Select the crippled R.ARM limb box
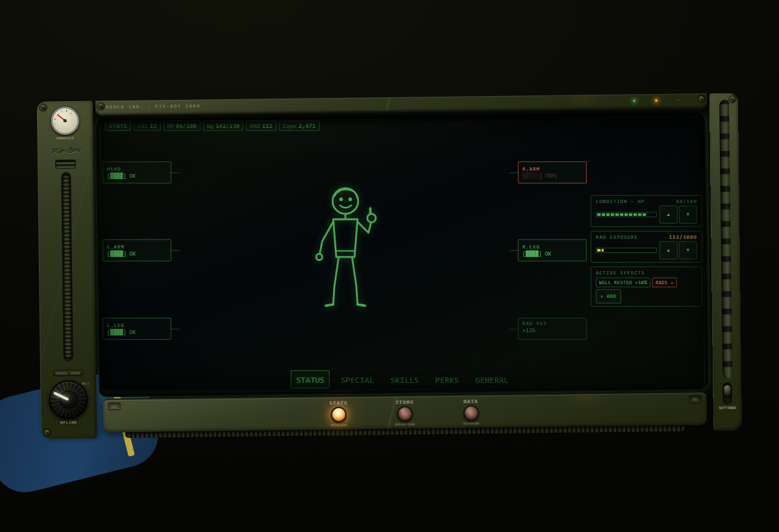The width and height of the screenshot is (779, 532). pos(552,173)
